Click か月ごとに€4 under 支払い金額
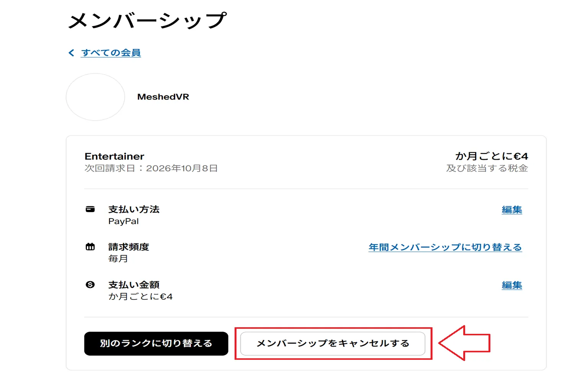The height and width of the screenshot is (392, 588). 140,297
